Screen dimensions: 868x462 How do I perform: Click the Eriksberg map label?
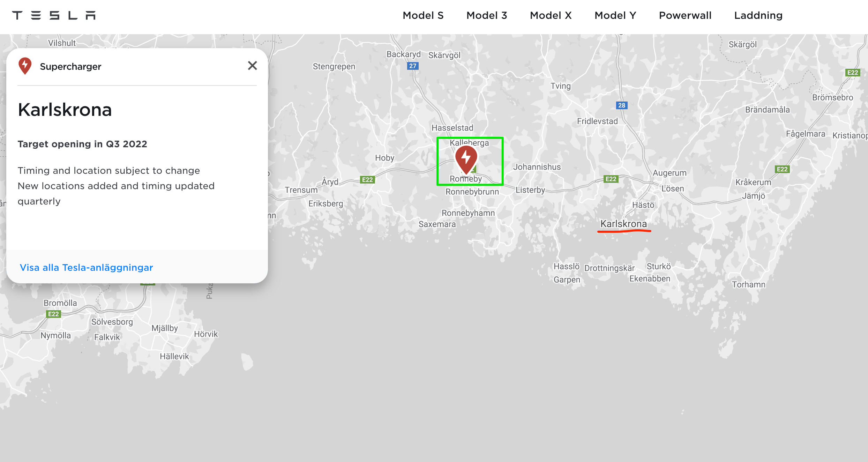325,203
